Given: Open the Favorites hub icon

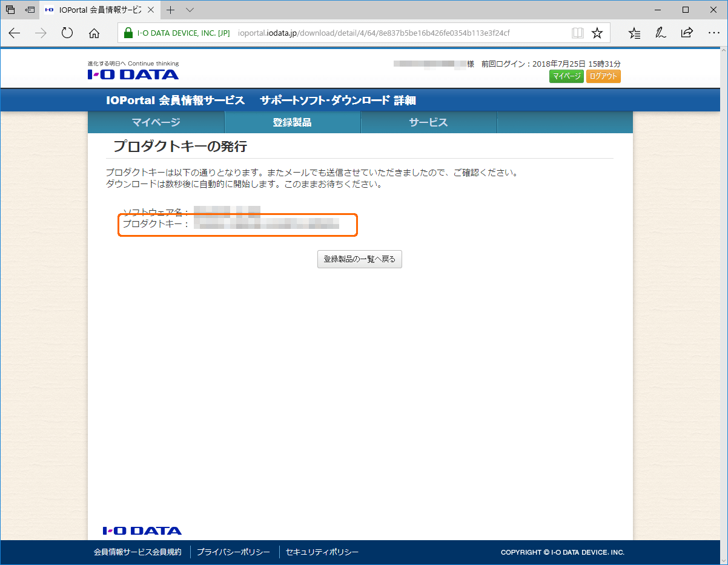Looking at the screenshot, I should (634, 33).
